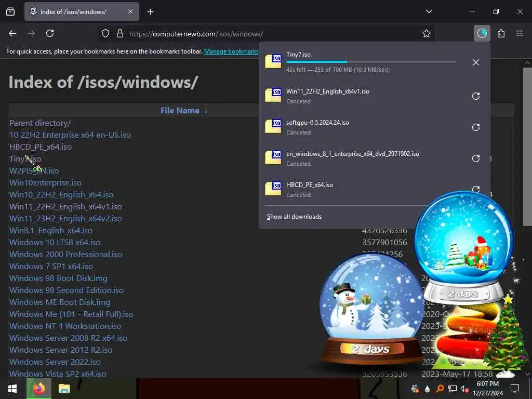Click Windows NT 4 Workstation.iso link

(65, 326)
